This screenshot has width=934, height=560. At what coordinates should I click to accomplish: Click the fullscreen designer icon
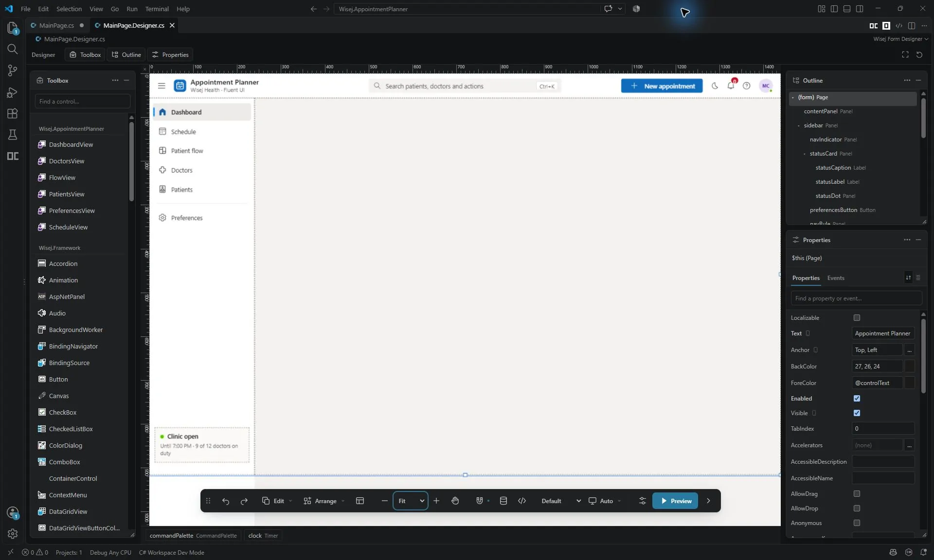point(905,54)
